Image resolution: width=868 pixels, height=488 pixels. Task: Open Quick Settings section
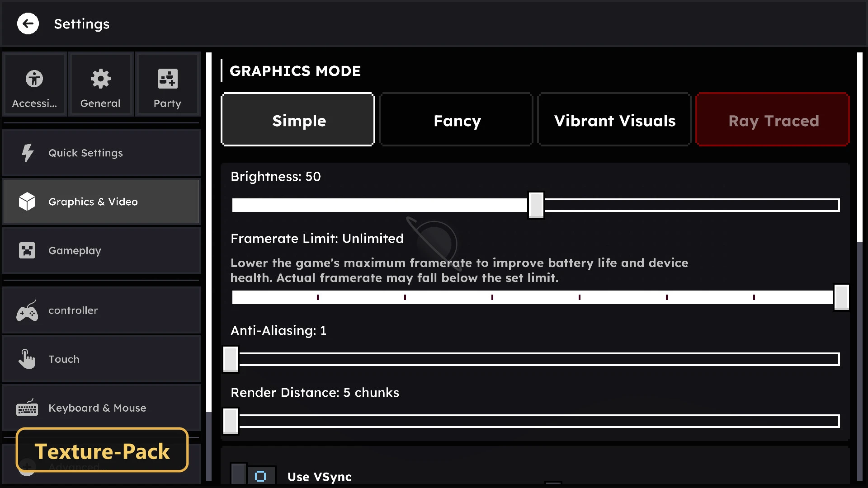(x=101, y=153)
